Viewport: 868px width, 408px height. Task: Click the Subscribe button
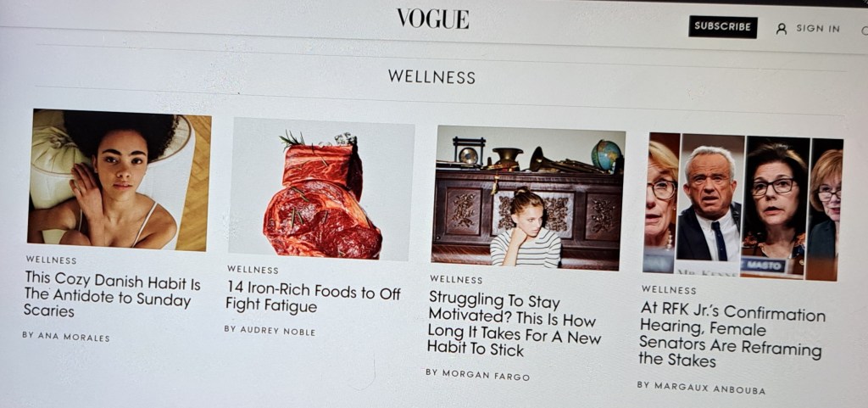click(x=723, y=26)
